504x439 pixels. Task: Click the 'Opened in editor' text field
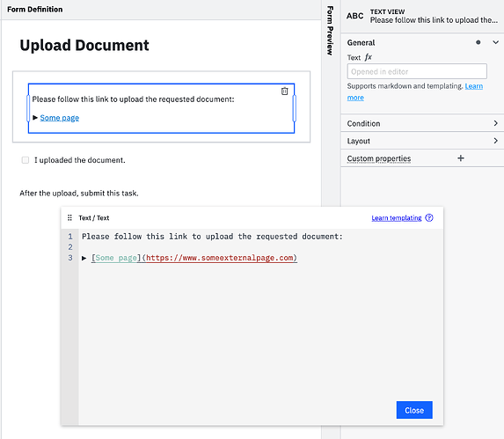pos(417,71)
